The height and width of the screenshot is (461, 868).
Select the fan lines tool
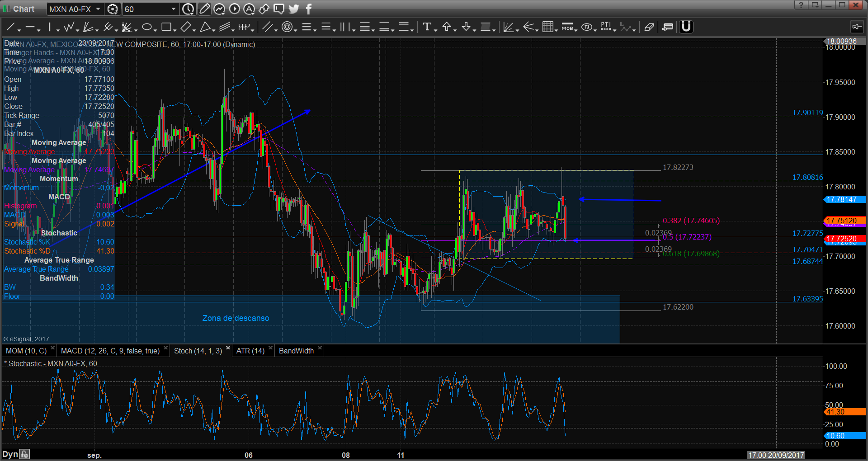pyautogui.click(x=88, y=28)
